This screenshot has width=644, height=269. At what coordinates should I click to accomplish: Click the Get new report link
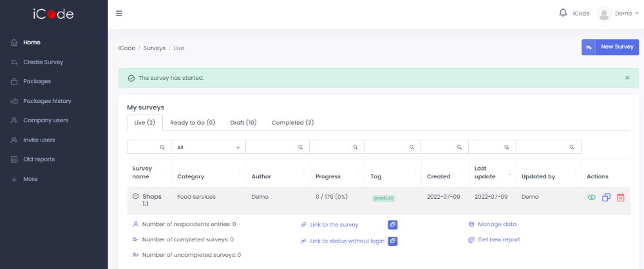coord(498,239)
